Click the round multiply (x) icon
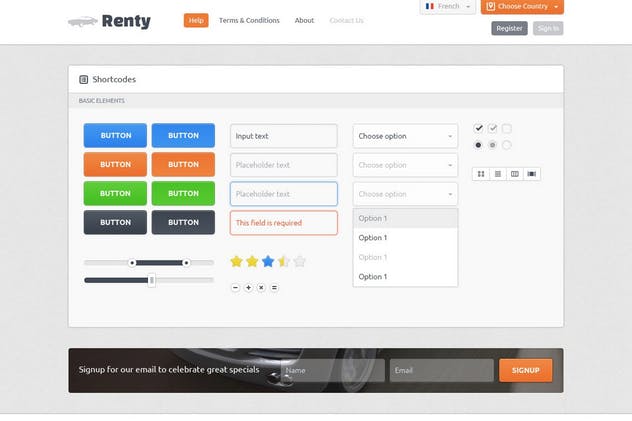 click(261, 288)
